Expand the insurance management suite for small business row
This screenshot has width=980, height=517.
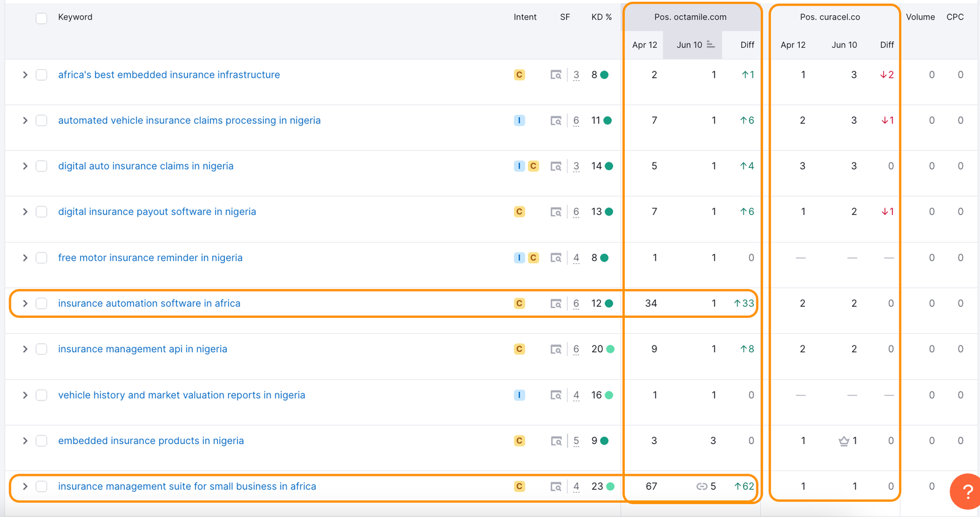(x=25, y=486)
